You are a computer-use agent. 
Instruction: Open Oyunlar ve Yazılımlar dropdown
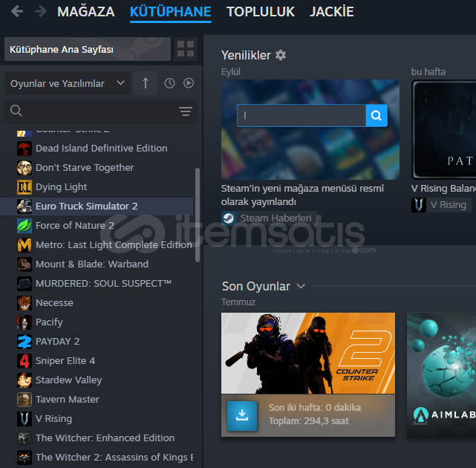pyautogui.click(x=68, y=83)
